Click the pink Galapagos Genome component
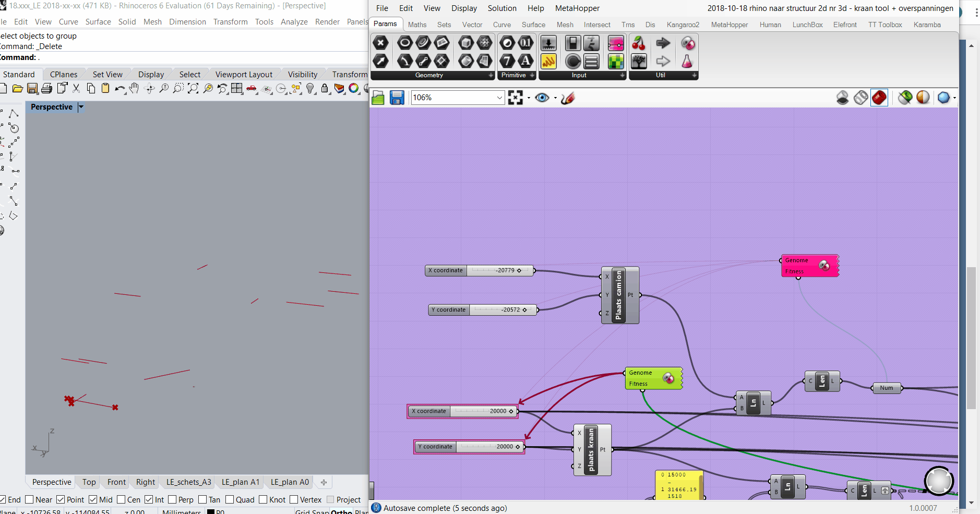 pos(810,266)
